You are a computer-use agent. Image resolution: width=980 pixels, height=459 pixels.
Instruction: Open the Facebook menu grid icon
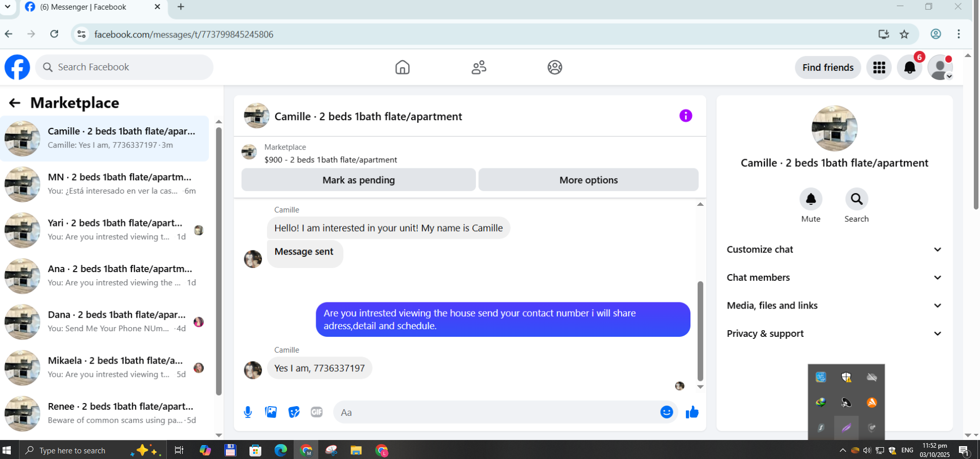879,67
